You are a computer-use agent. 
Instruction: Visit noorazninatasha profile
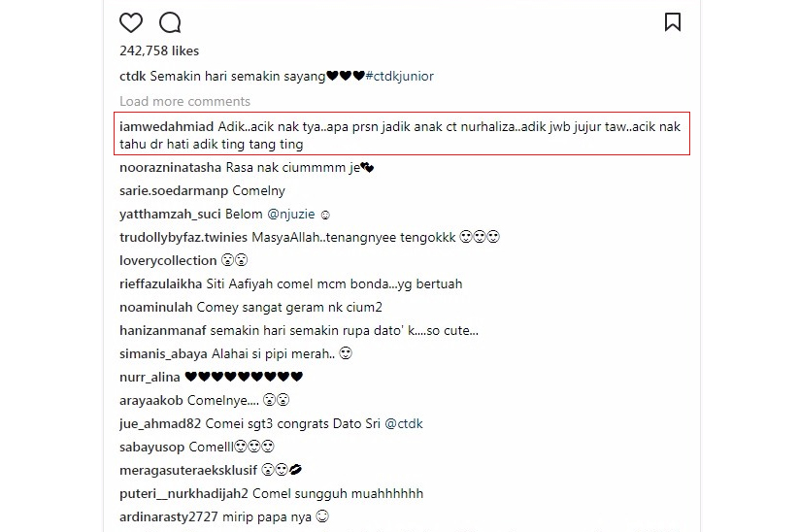point(170,168)
